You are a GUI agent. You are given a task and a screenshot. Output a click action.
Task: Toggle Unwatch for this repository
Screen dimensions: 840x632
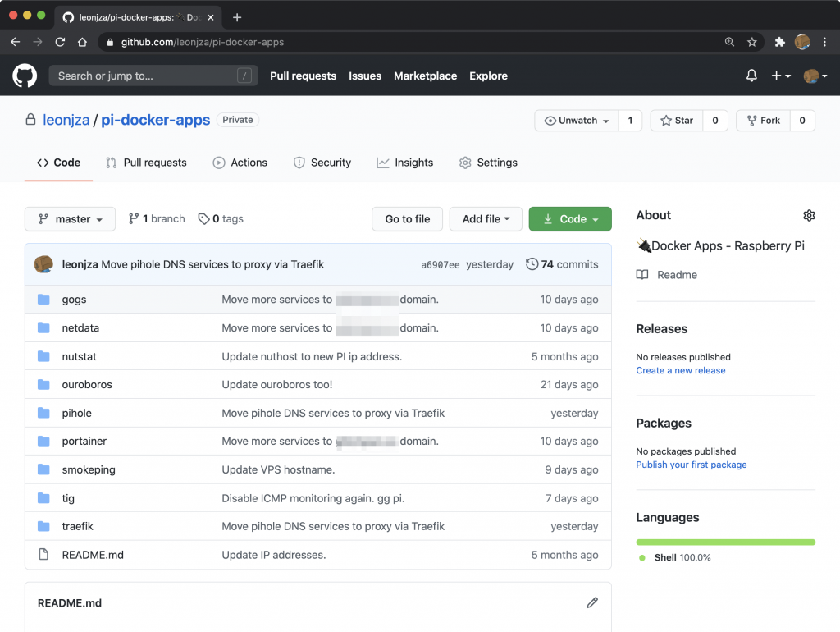click(577, 121)
